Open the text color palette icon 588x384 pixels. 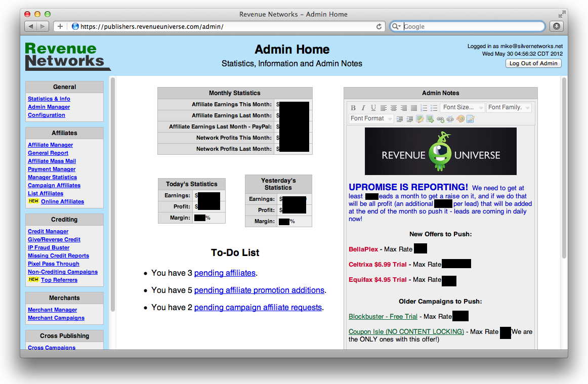click(x=460, y=119)
